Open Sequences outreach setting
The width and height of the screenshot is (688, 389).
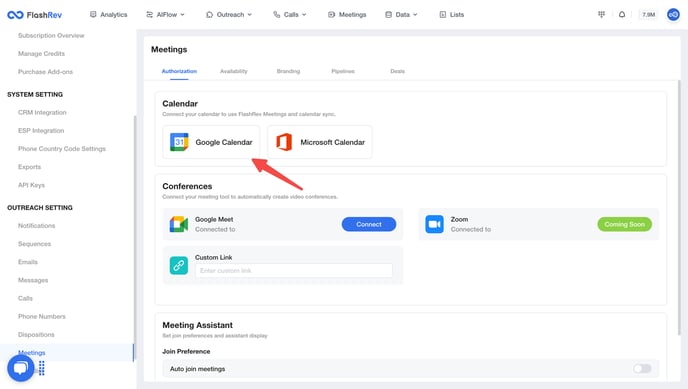(x=34, y=244)
